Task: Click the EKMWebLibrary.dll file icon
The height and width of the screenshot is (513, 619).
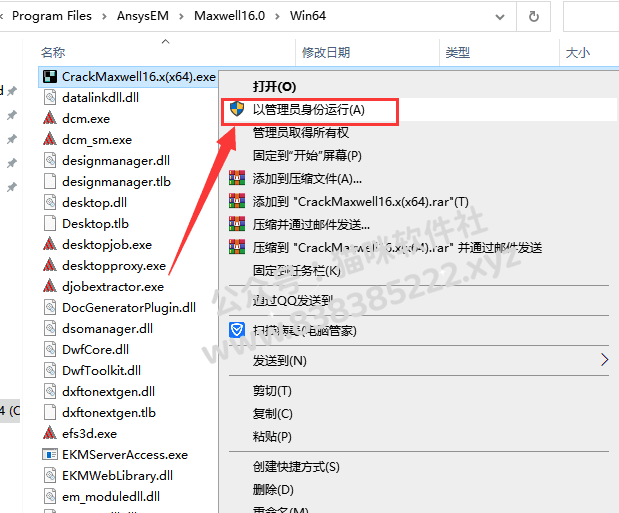Action: point(50,475)
